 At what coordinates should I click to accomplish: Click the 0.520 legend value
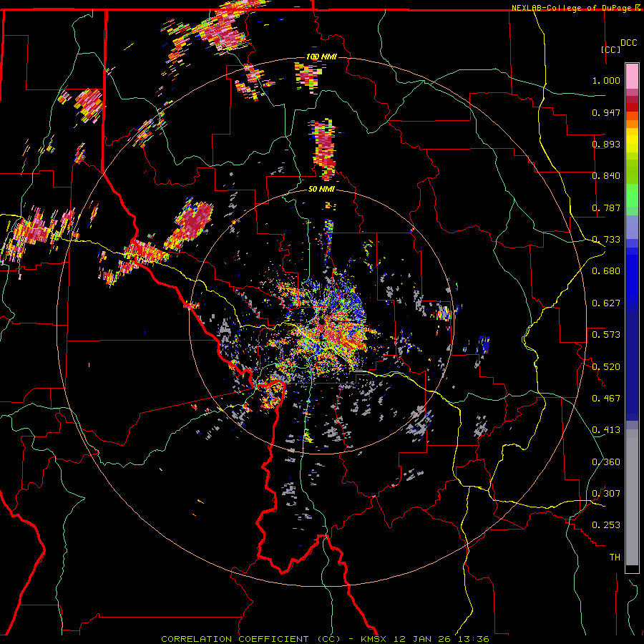[x=606, y=367]
